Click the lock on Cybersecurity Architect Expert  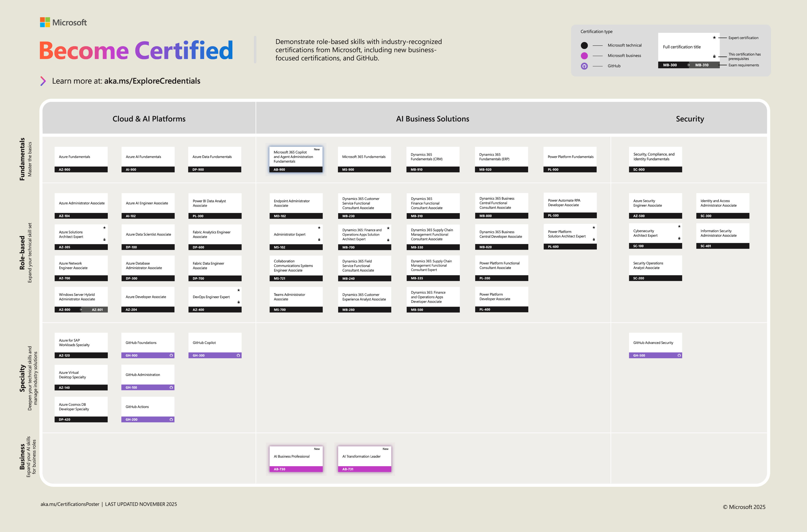click(x=679, y=238)
